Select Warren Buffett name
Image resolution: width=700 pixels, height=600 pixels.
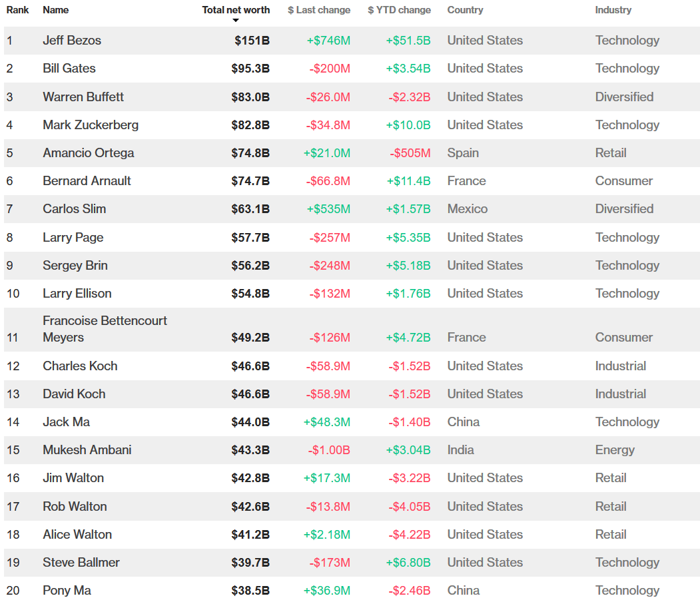pyautogui.click(x=83, y=97)
